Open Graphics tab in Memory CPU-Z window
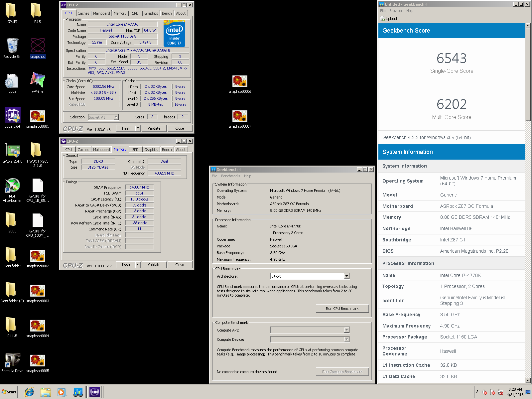Screen dimensions: 532x399 (x=151, y=150)
